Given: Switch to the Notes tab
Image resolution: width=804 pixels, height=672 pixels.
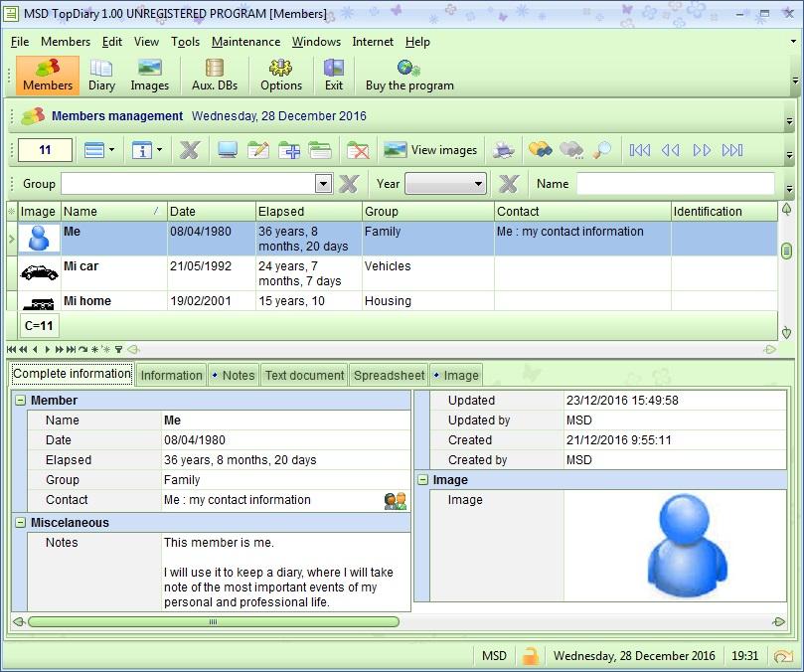Looking at the screenshot, I should [x=234, y=375].
